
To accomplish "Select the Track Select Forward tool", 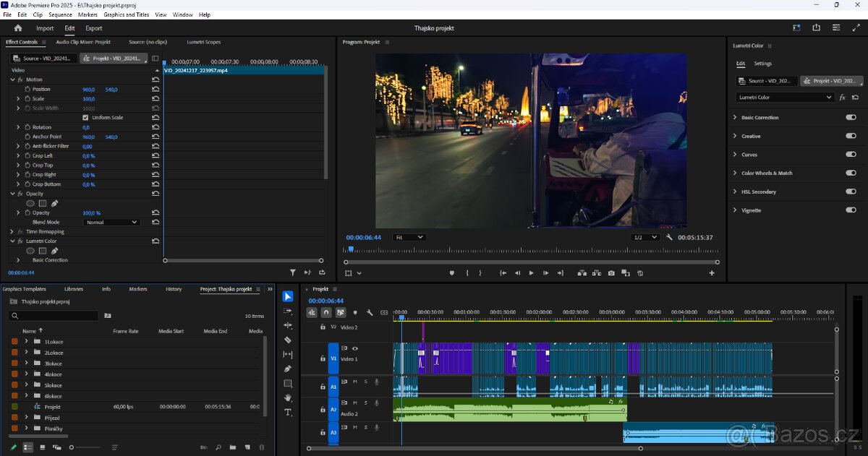I will point(288,311).
